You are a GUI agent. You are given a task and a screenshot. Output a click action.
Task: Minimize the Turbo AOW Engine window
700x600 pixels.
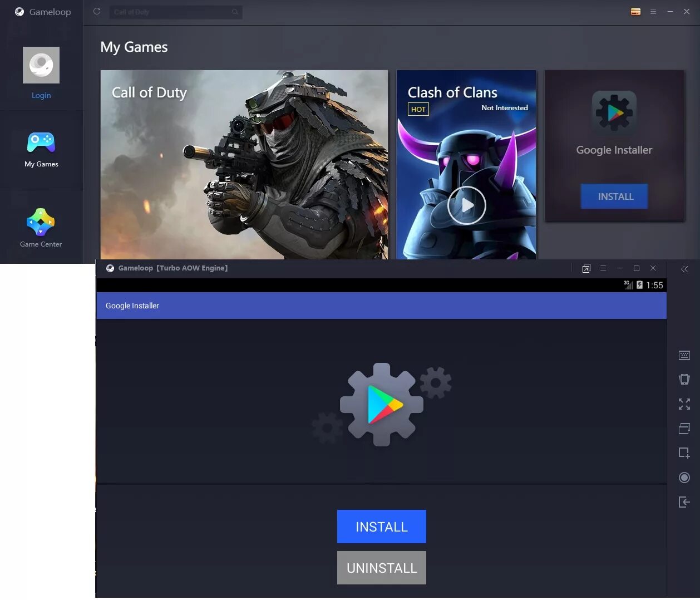(620, 268)
